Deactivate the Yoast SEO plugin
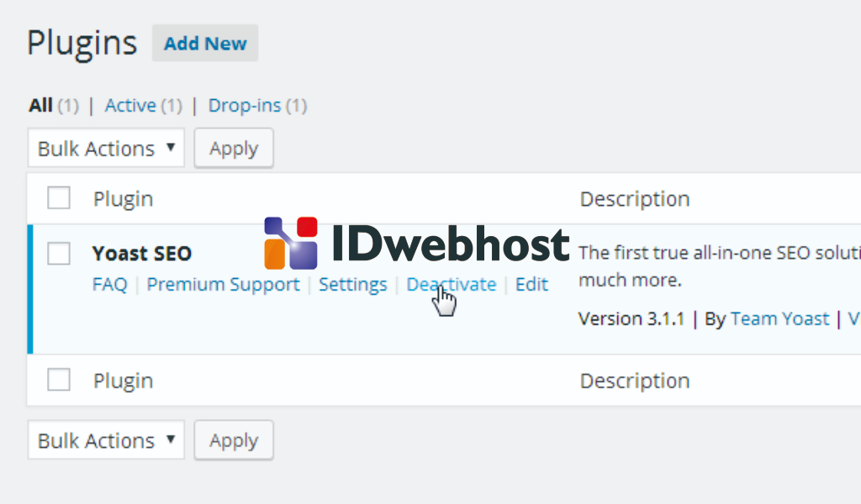The width and height of the screenshot is (861, 504). pyautogui.click(x=451, y=285)
